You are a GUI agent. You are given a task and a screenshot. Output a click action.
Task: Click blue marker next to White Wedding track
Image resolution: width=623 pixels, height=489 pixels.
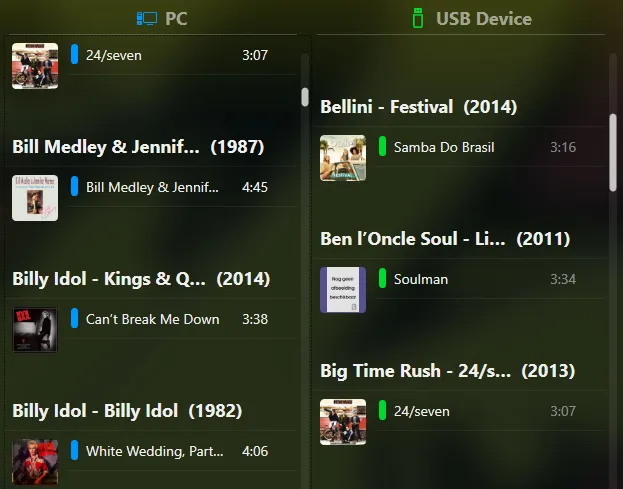point(74,450)
